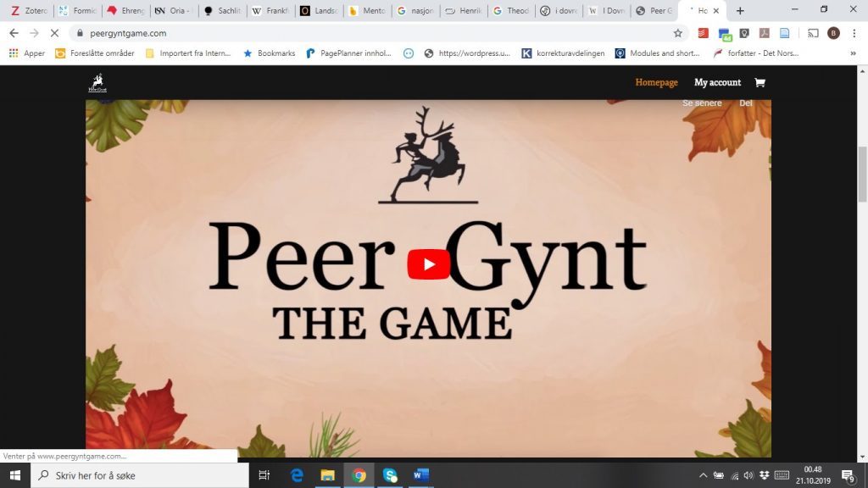
Task: Go to the Homepage link
Action: click(x=656, y=82)
